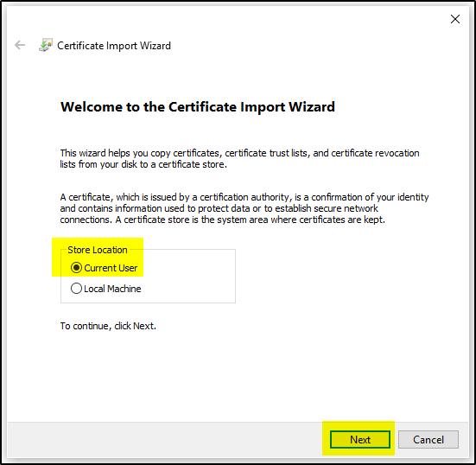This screenshot has height=465, width=476.
Task: Close the wizard with the X button
Action: 455,19
